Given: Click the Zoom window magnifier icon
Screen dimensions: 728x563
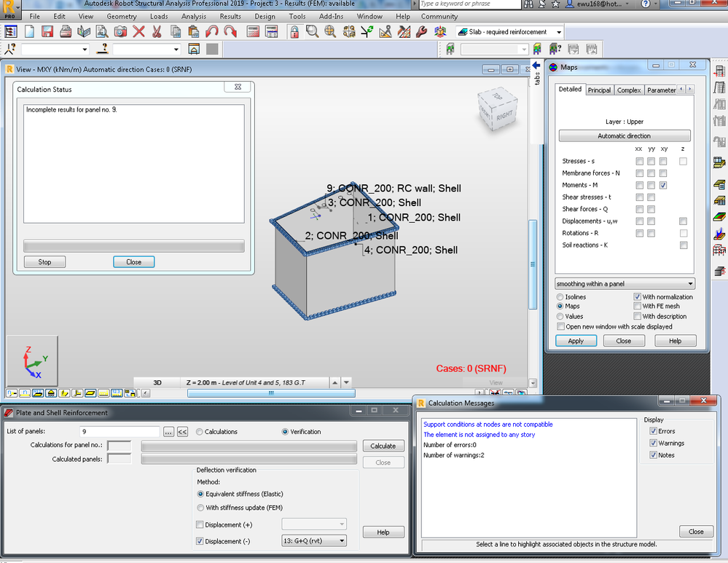Looking at the screenshot, I should (312, 31).
